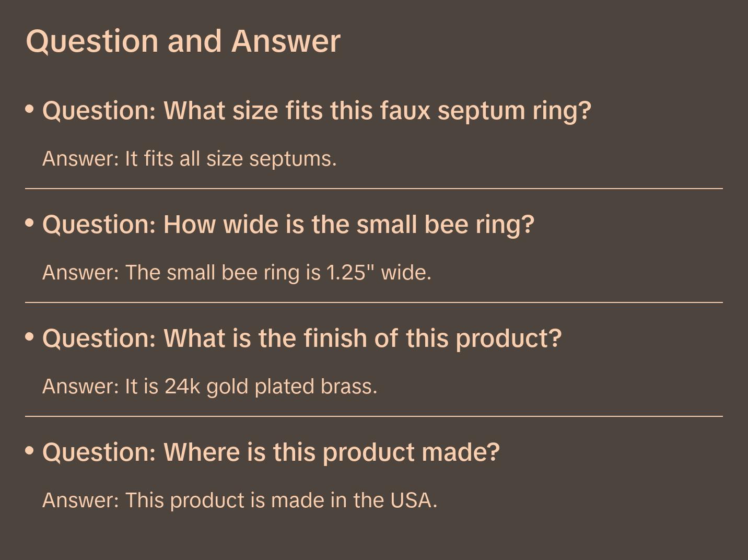Screen dimensions: 748x560
Task: Expand the product finish question
Action: point(302,339)
